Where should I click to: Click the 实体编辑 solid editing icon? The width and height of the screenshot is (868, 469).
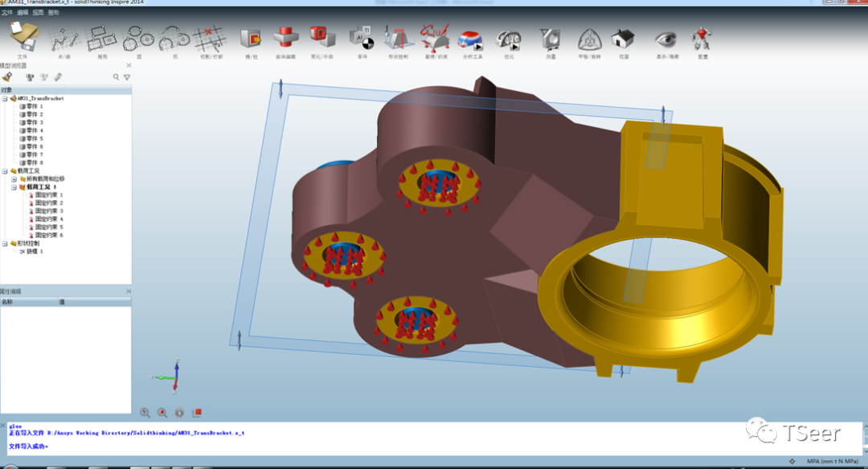point(285,39)
